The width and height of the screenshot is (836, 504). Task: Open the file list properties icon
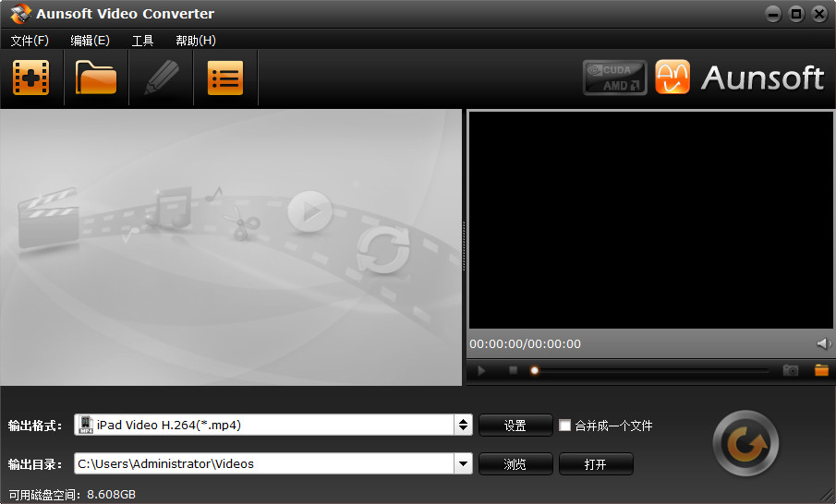pos(225,78)
